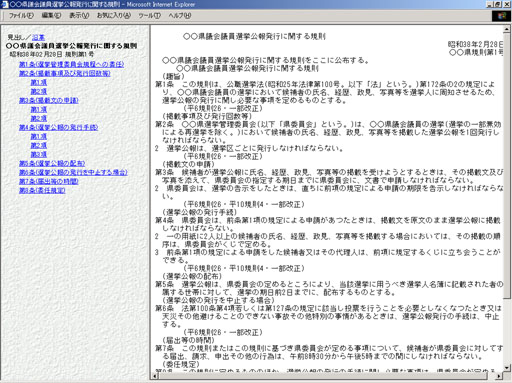
Task: Open 第3条(掲載文の申請) link
Action: (49, 100)
